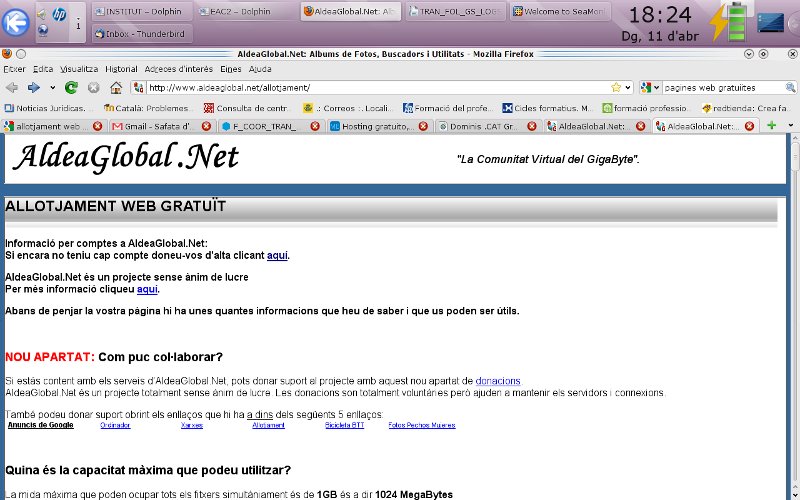Open a new tab with the green plus
Image resolution: width=800 pixels, height=500 pixels.
(771, 126)
